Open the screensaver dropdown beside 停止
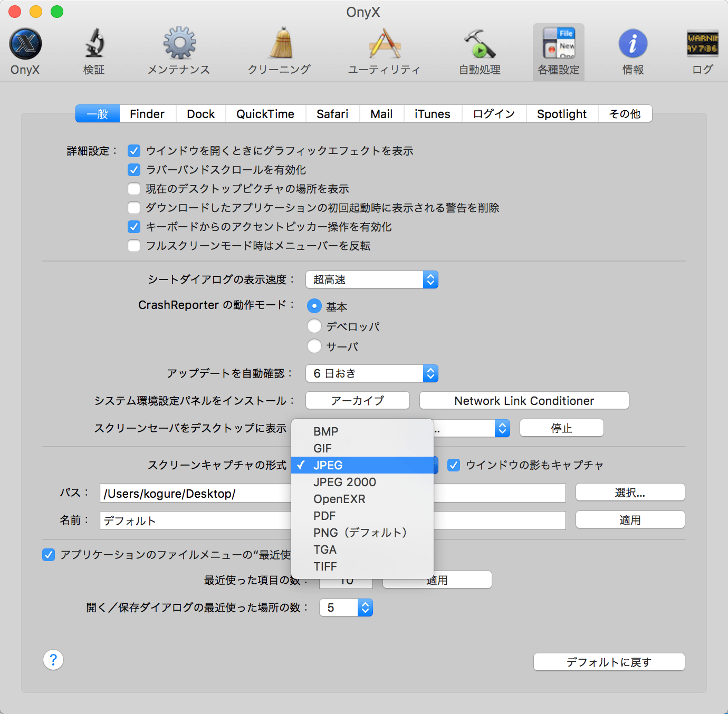Screen dimensions: 728x714 point(472,428)
